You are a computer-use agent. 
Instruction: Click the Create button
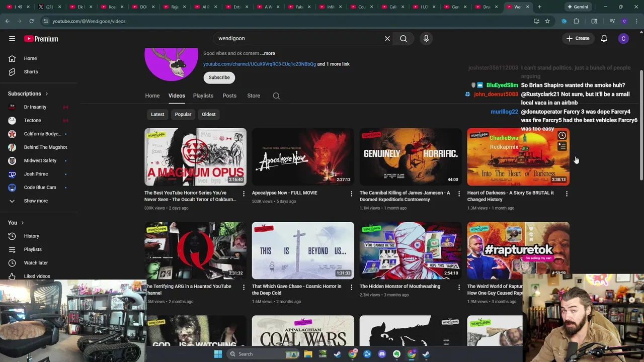[578, 38]
